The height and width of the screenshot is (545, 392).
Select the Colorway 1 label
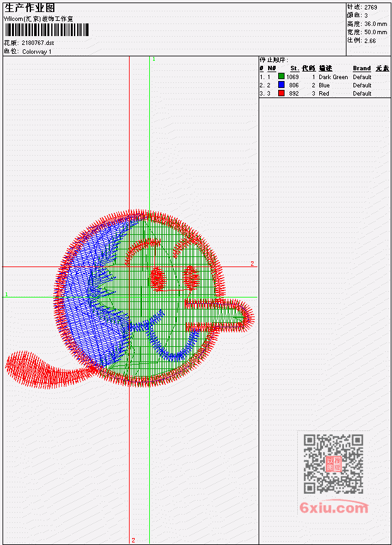(x=37, y=52)
